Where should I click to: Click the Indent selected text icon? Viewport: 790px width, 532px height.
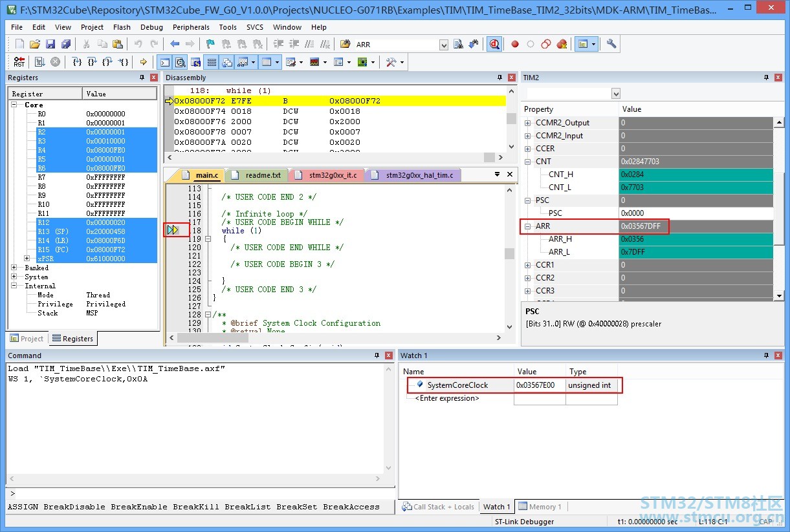pyautogui.click(x=279, y=44)
